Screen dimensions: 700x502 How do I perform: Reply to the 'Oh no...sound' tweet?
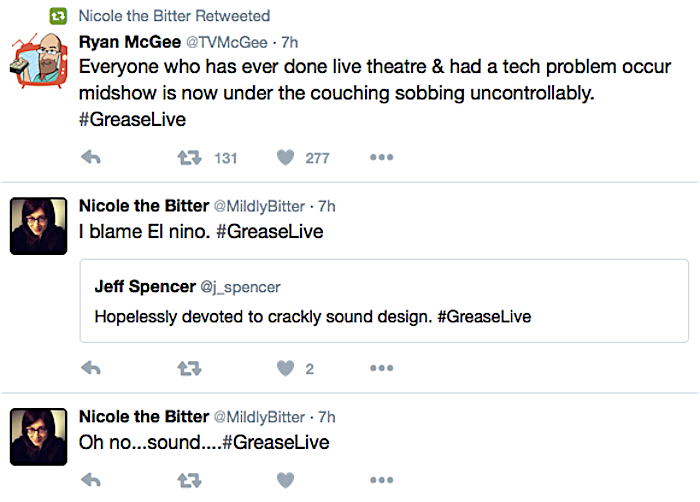coord(91,480)
